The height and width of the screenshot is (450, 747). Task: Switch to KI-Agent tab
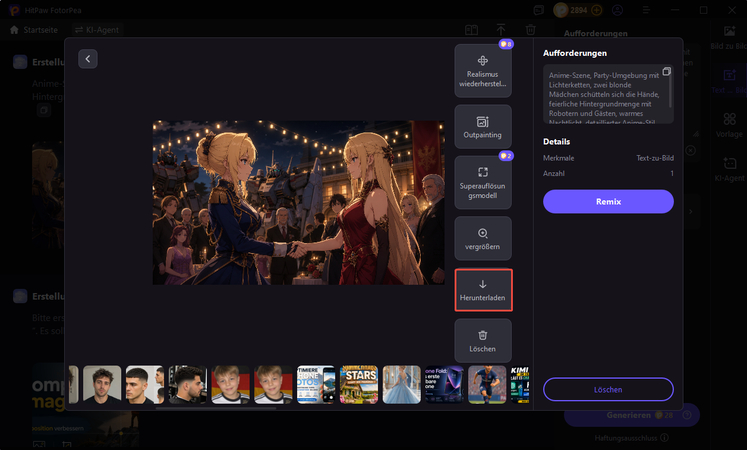pyautogui.click(x=97, y=30)
